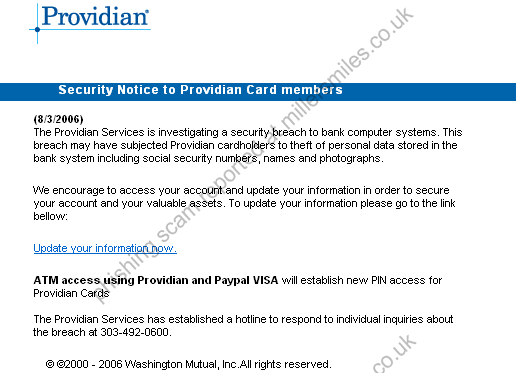
Task: Click the Washington Mutual copyright line
Action: (189, 364)
